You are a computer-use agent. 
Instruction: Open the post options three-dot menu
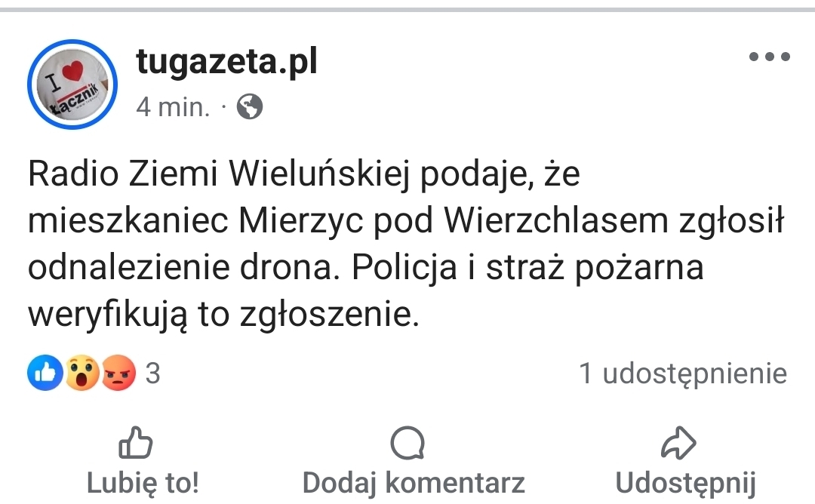coord(769,57)
